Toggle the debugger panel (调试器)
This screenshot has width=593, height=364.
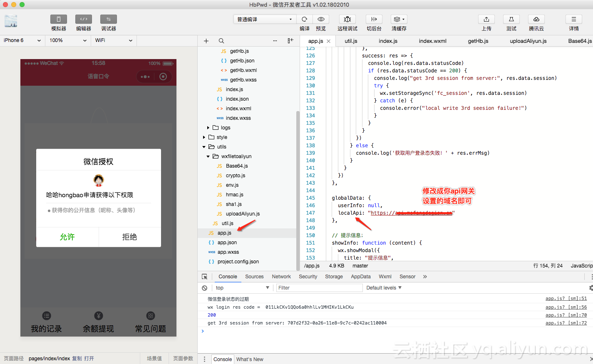point(109,19)
